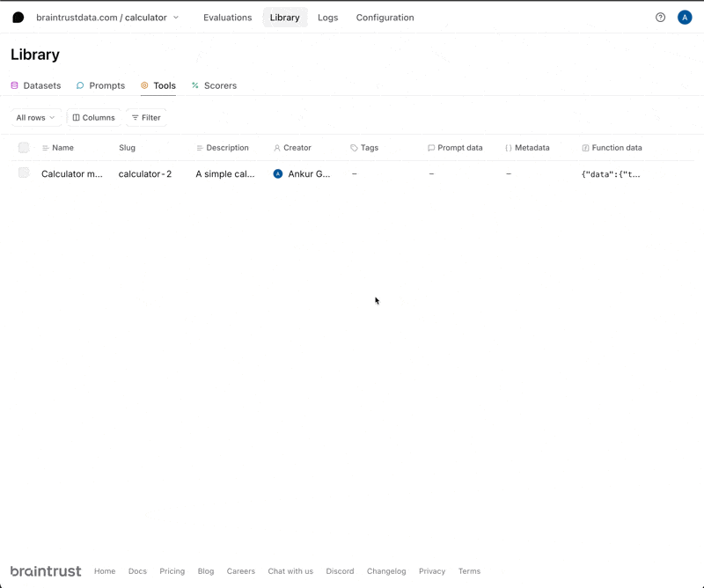Open the user avatar menu
704x588 pixels.
(685, 18)
